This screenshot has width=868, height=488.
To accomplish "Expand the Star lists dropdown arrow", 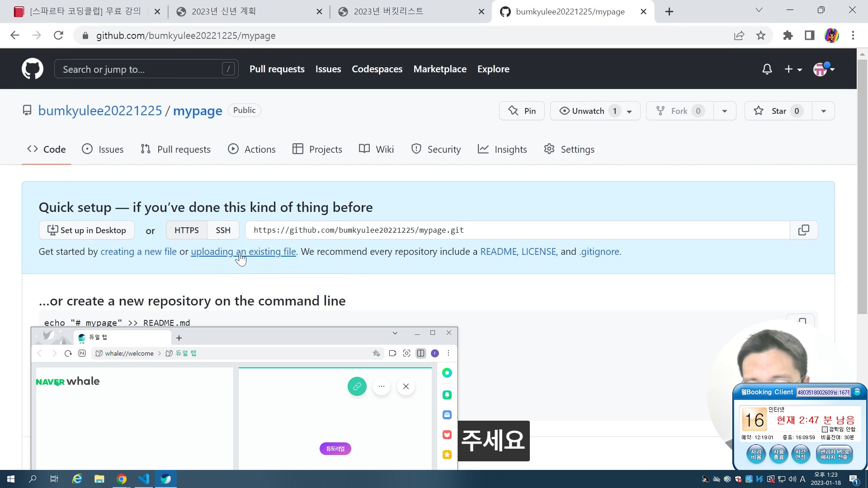I will tap(824, 111).
